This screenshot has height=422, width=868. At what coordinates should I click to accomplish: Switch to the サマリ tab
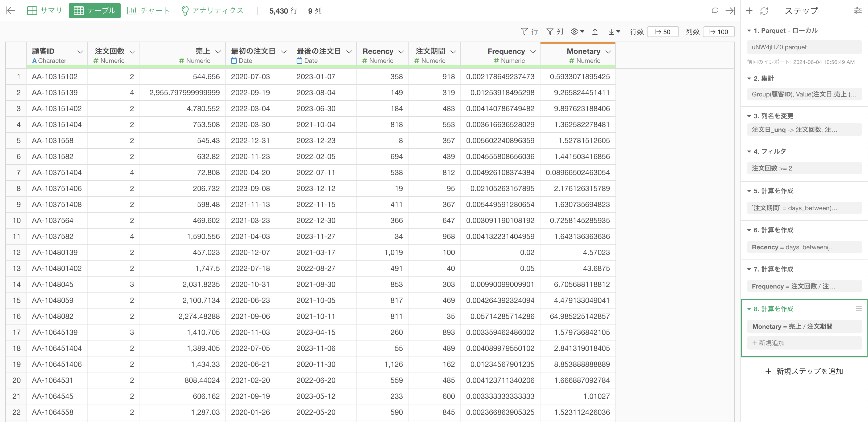tap(44, 10)
